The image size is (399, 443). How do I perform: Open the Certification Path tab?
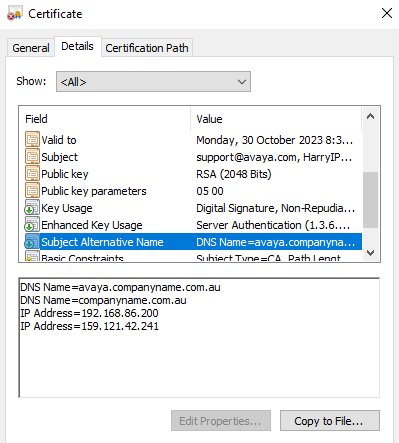[147, 48]
